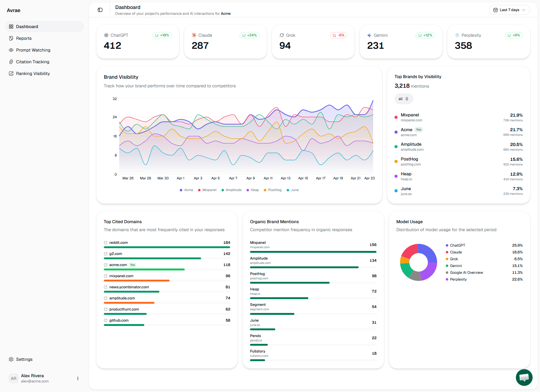Open the Last 7 days dropdown
This screenshot has height=392, width=540.
coord(509,10)
